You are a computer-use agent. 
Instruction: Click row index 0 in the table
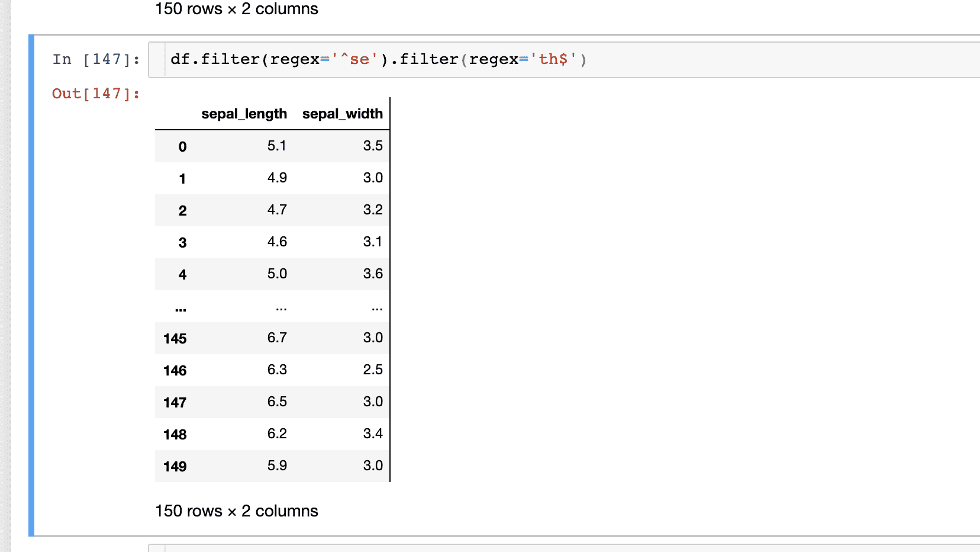[x=182, y=147]
